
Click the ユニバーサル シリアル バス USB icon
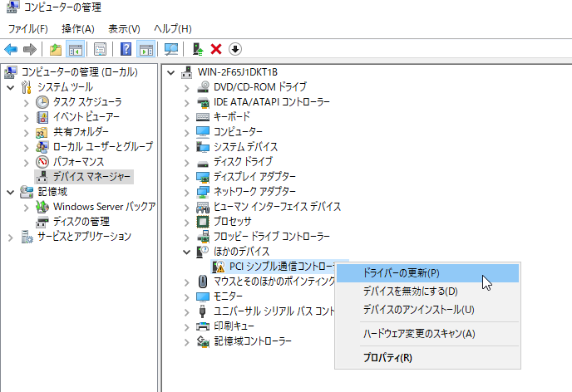203,311
